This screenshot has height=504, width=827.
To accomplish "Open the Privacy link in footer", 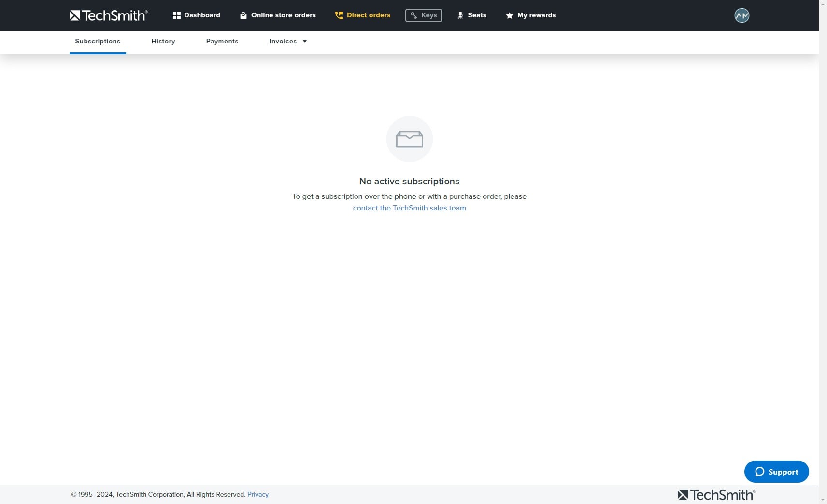I will click(258, 495).
